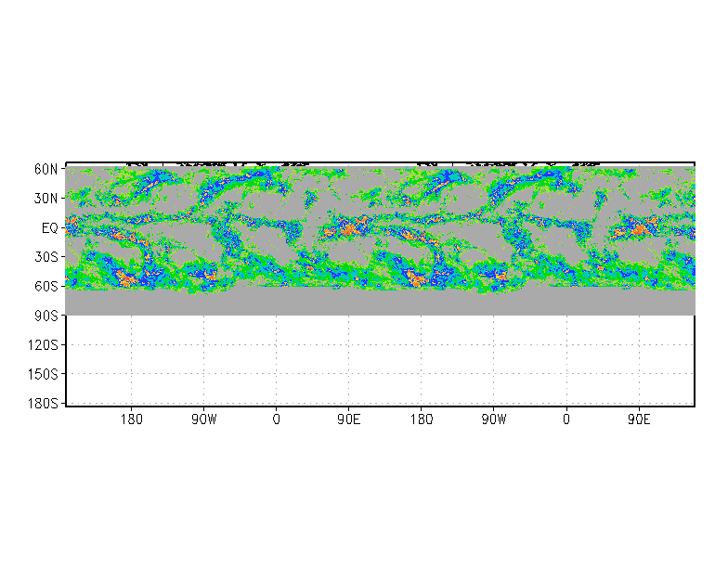Click the 60S axis tick mark
Screen dimensions: 728x568
pos(63,286)
